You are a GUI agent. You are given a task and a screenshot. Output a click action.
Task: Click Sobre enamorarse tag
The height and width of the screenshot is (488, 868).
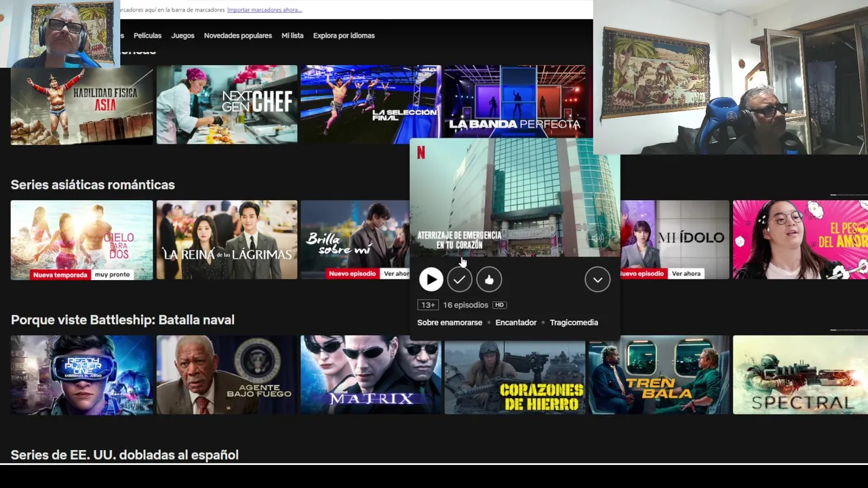(x=450, y=323)
